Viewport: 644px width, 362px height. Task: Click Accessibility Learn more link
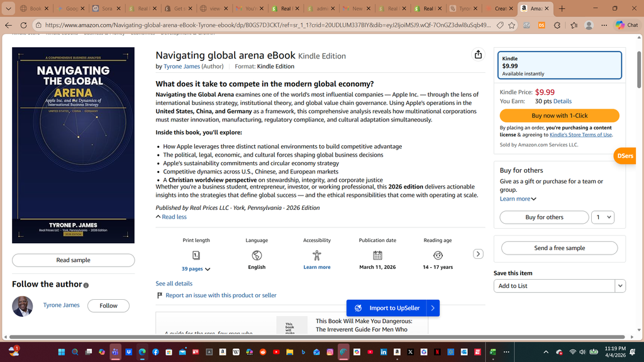click(317, 267)
